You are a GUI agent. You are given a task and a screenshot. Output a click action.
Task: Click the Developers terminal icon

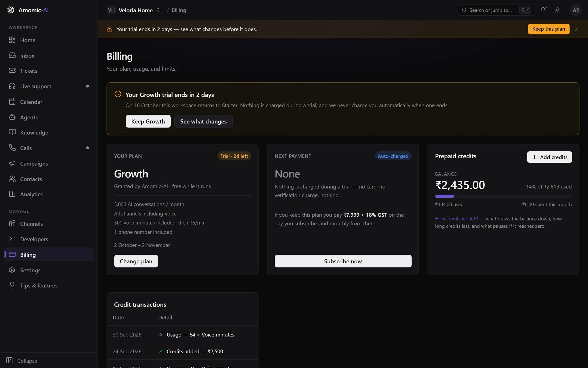point(12,239)
